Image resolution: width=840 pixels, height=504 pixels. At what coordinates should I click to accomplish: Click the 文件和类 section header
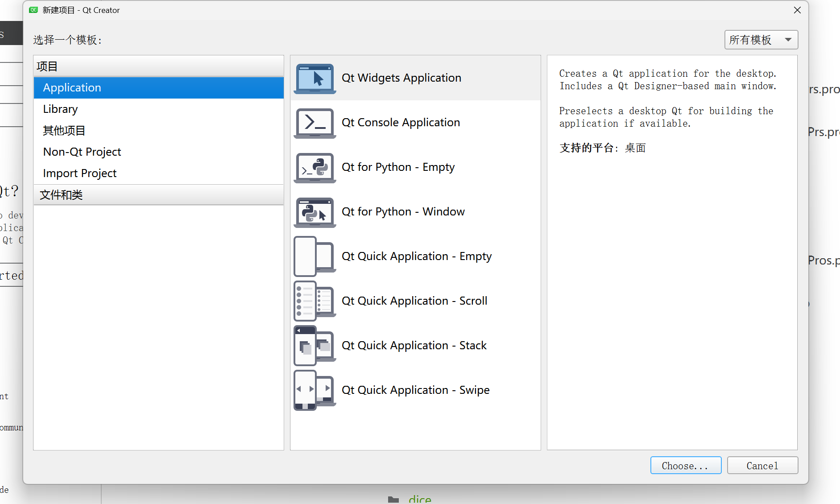tap(159, 195)
